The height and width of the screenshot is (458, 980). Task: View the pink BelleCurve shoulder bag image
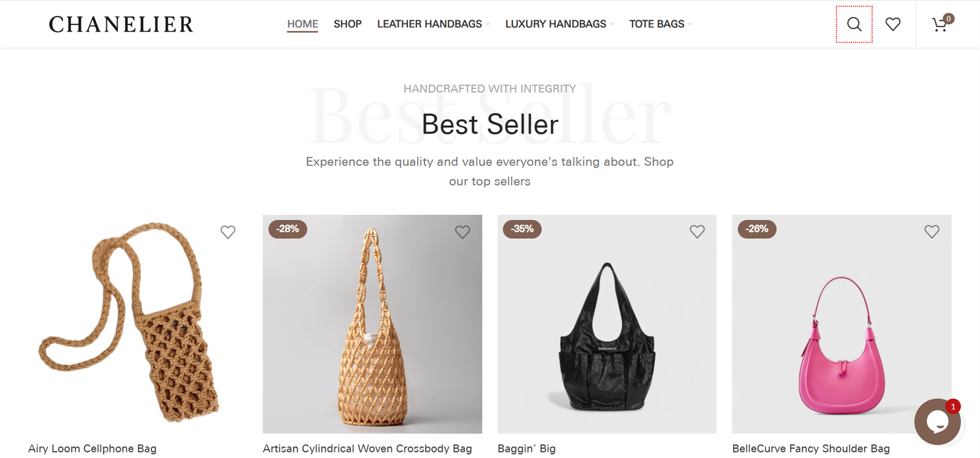842,324
